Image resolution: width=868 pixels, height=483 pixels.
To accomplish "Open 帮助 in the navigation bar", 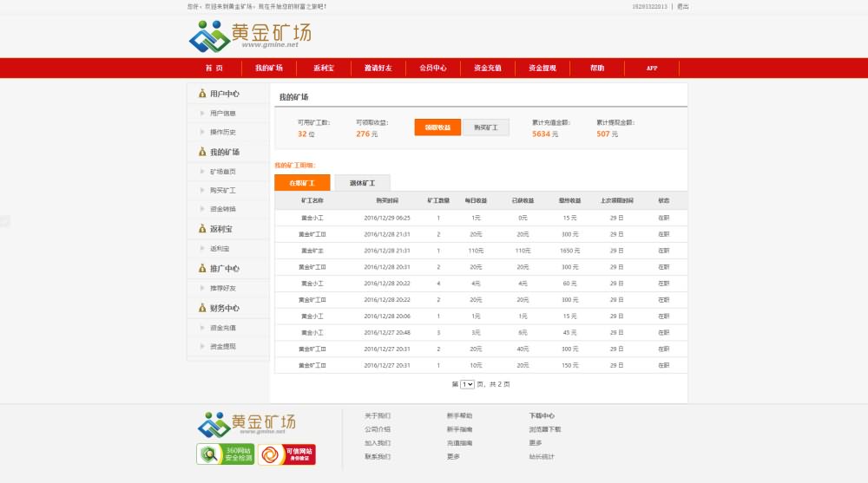I will click(x=597, y=68).
